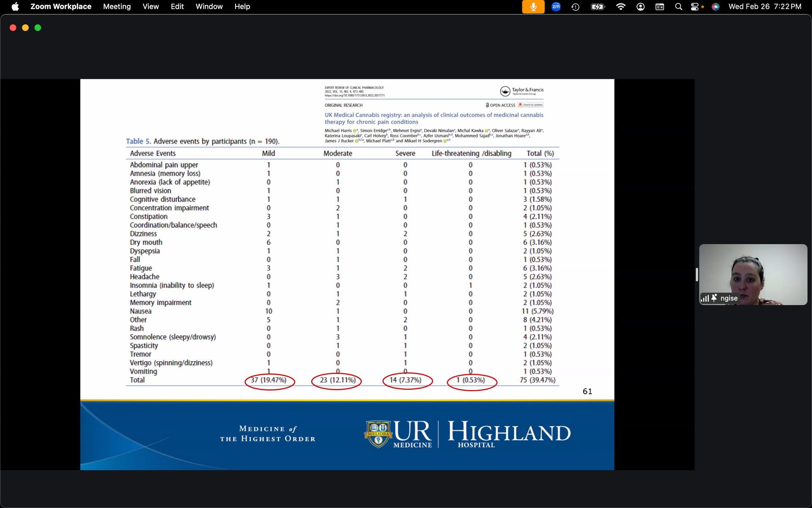
Task: Click the orange microphone indicator in menu bar
Action: coord(533,7)
